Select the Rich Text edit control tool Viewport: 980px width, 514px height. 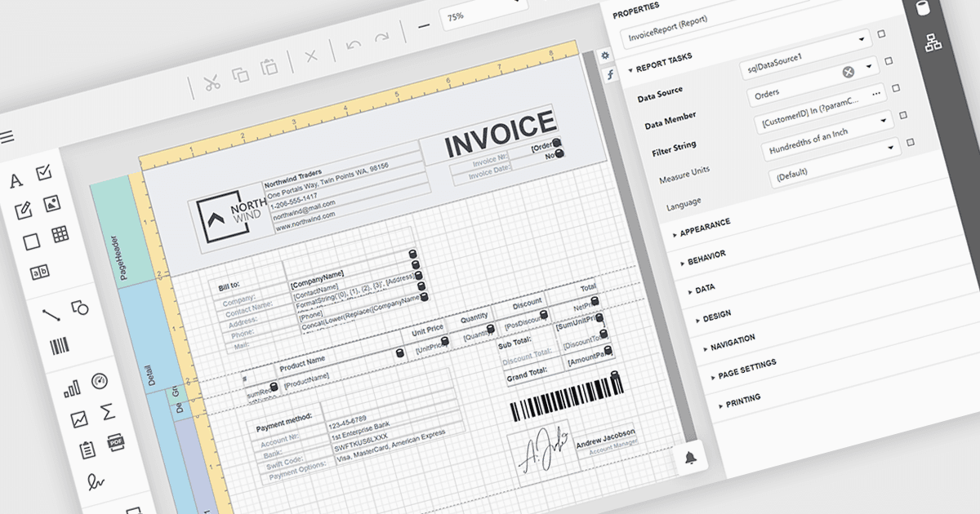[x=23, y=210]
